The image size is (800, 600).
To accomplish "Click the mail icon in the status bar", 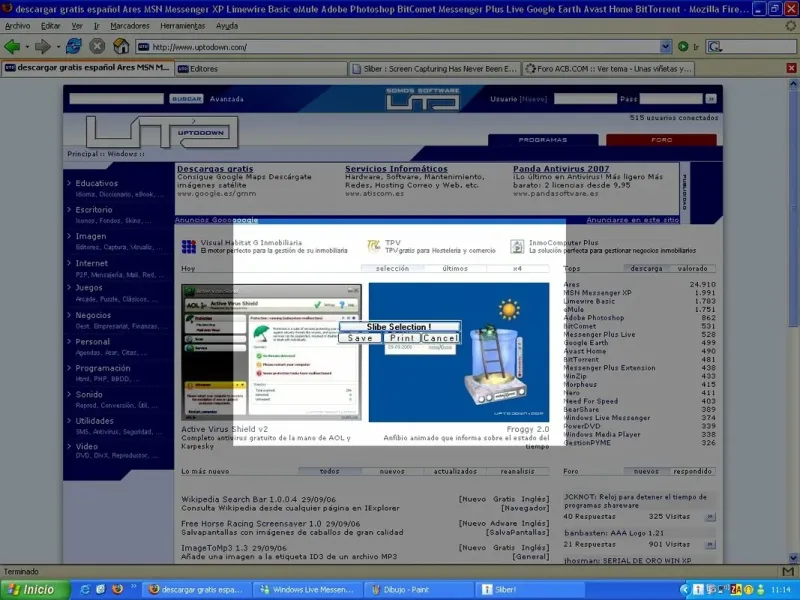I will 788,571.
